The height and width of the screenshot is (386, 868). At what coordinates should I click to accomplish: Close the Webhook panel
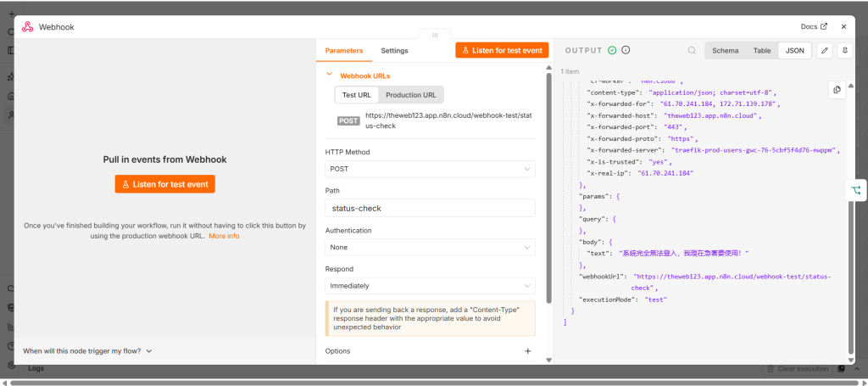pos(843,26)
